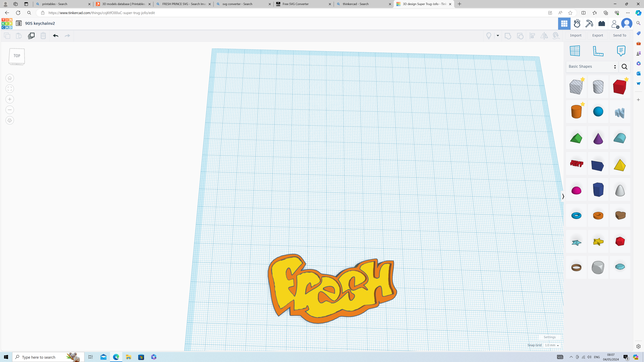Pick the orange Cylinder shape
This screenshot has height=362, width=644.
576,111
